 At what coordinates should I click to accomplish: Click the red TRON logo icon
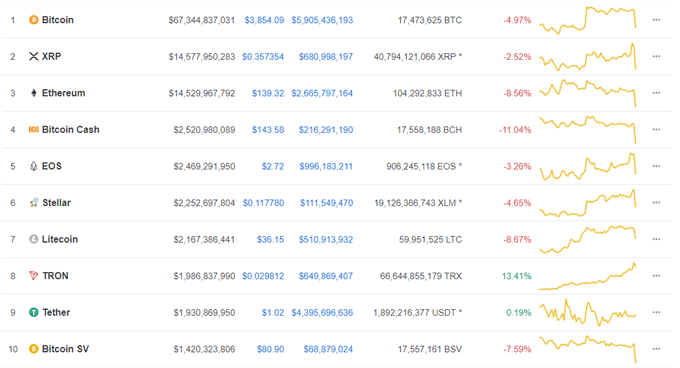pos(33,276)
